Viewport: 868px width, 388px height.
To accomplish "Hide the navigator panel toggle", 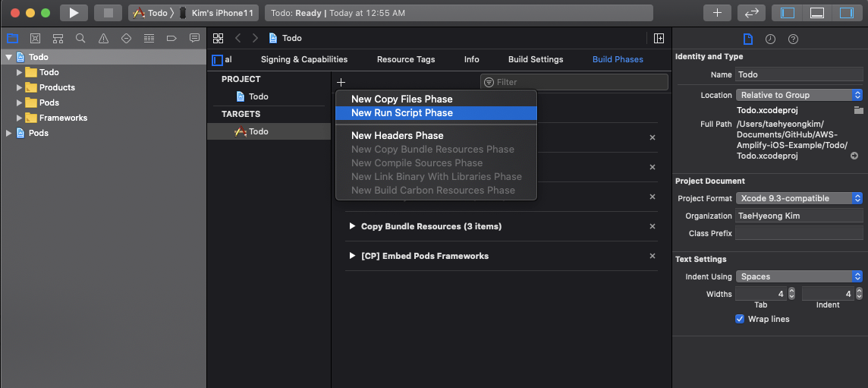I will (787, 13).
